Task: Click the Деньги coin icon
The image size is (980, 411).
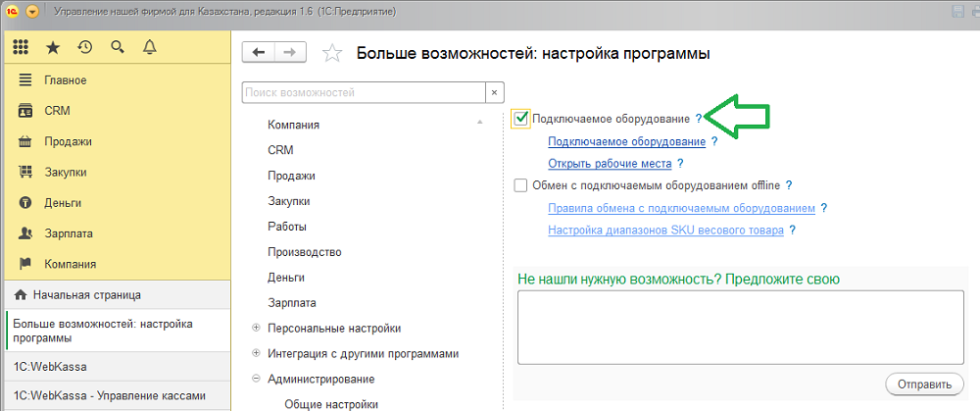Action: coord(25,203)
